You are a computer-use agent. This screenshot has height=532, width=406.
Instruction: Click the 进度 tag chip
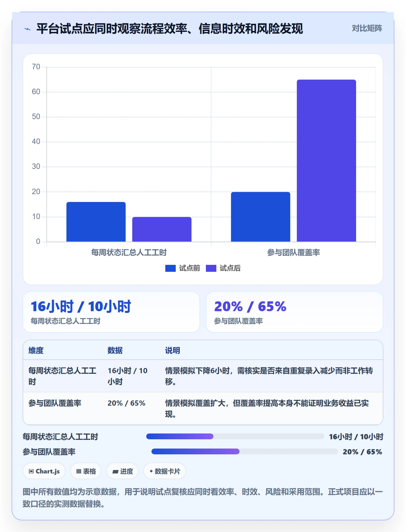(x=122, y=471)
